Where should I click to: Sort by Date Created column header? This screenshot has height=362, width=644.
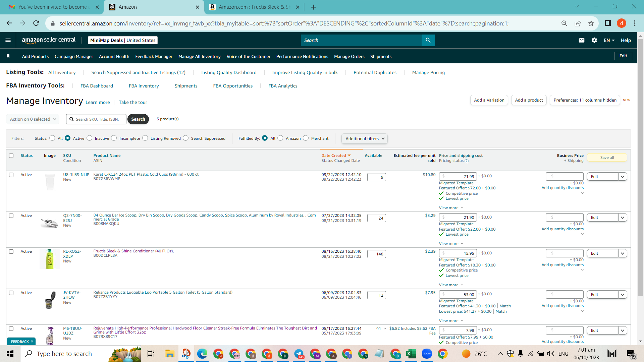click(336, 156)
